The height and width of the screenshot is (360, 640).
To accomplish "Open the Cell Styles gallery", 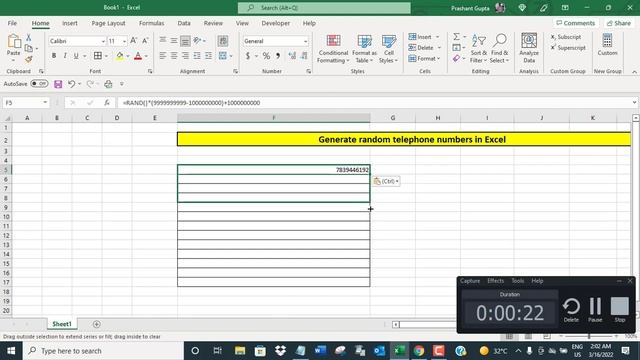I will tap(389, 49).
